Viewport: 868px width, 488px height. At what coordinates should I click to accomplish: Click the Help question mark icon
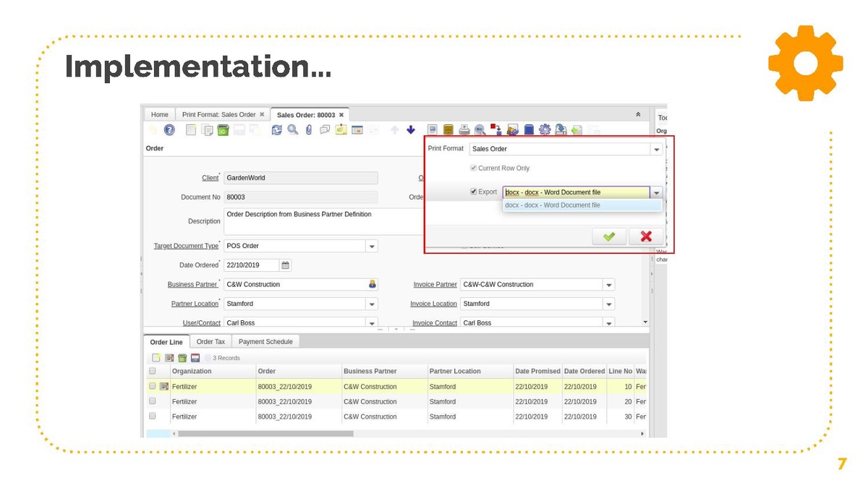pyautogui.click(x=169, y=130)
